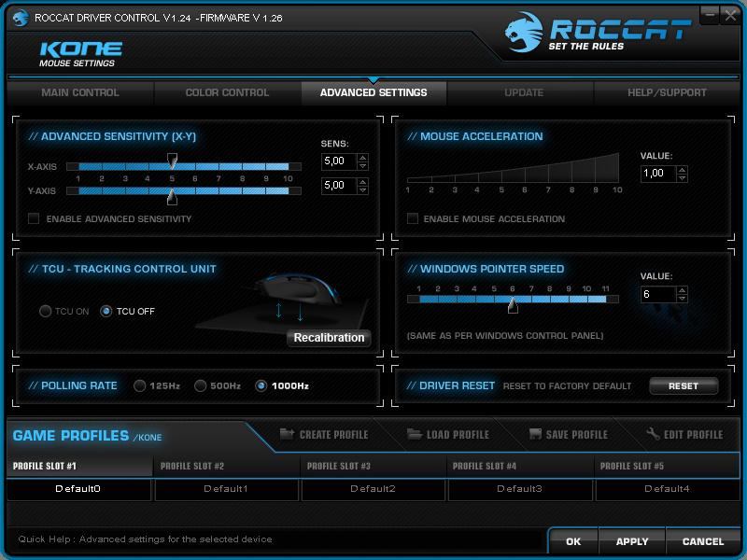The image size is (747, 560).
Task: Click the Save Profile disk icon
Action: 535,434
